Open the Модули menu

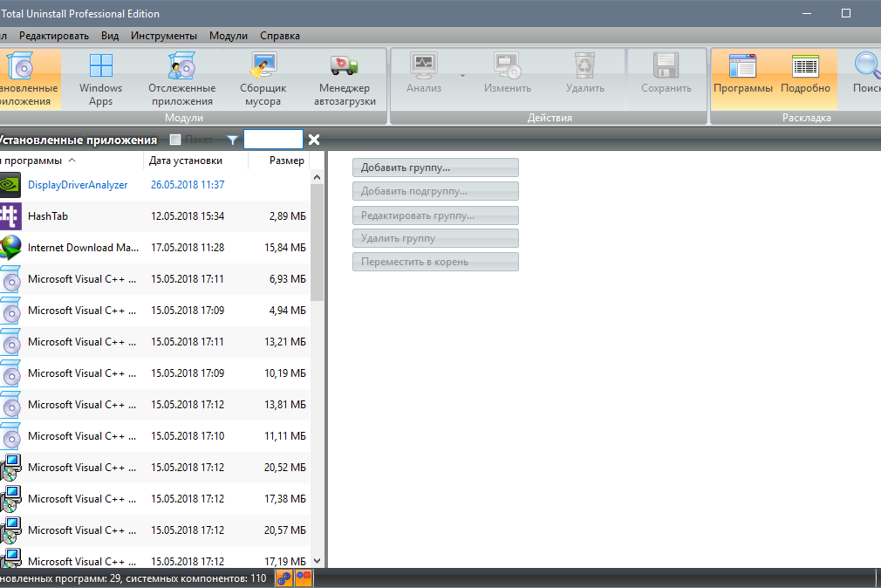click(x=229, y=36)
